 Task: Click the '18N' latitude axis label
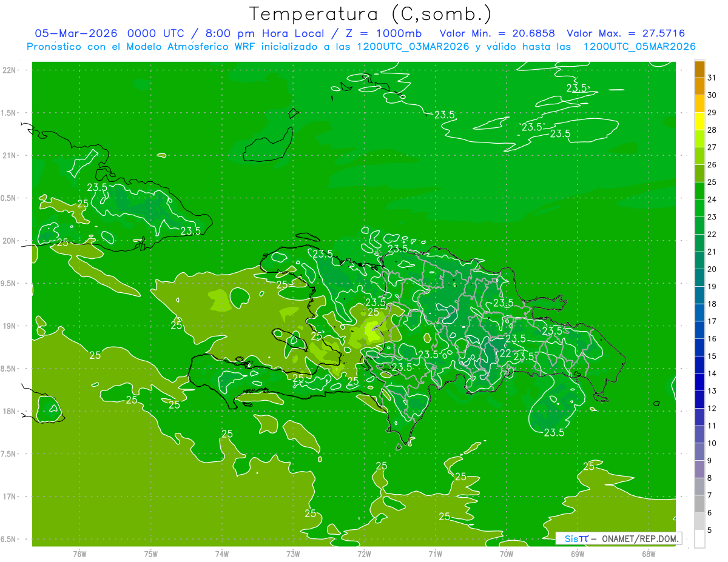point(10,411)
